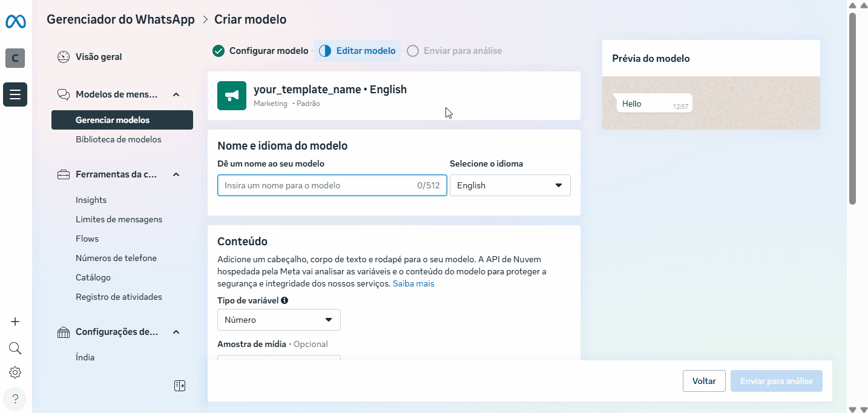Viewport: 868px width, 413px height.
Task: Open the Número variable type dropdown
Action: (x=278, y=320)
